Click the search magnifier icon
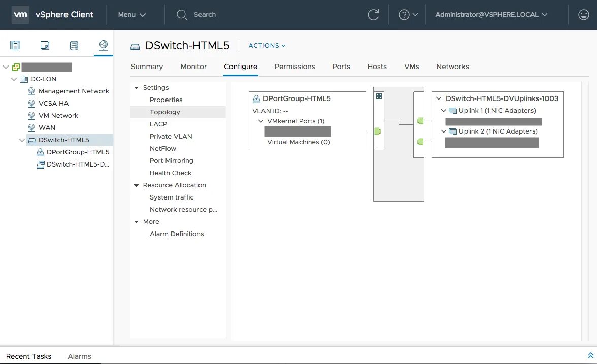 pyautogui.click(x=182, y=15)
